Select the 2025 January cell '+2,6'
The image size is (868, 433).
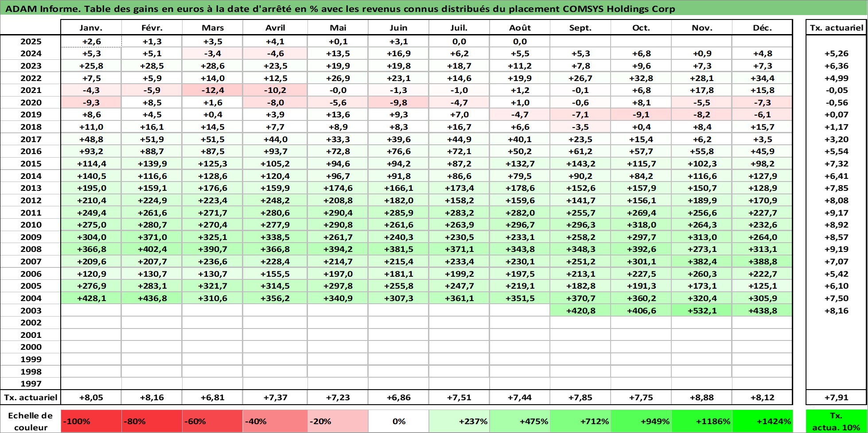91,41
